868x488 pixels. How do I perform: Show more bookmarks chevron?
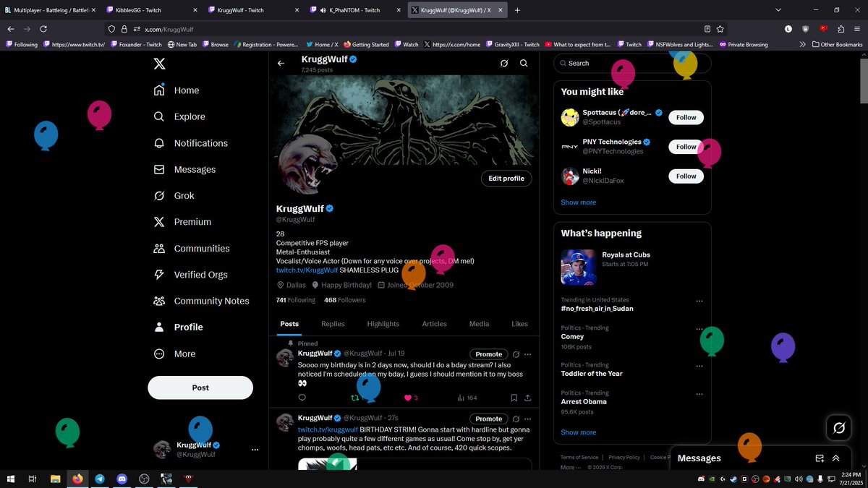pos(802,44)
